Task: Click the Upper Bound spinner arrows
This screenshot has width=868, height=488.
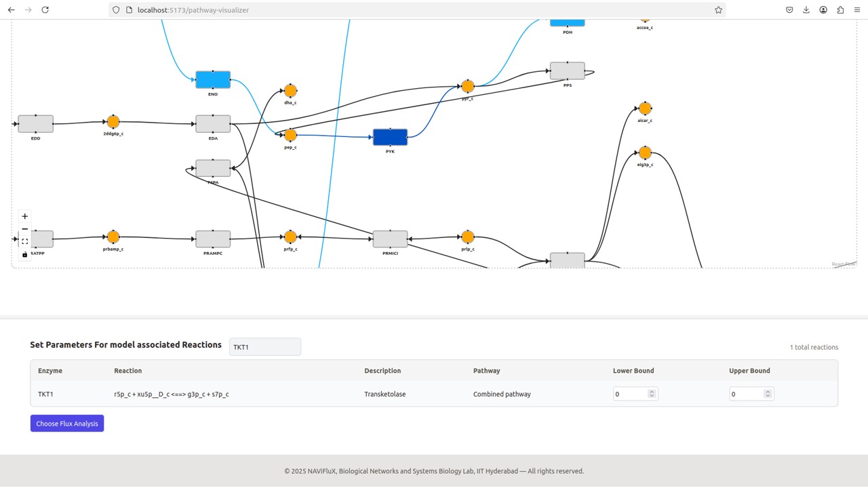Action: click(768, 394)
